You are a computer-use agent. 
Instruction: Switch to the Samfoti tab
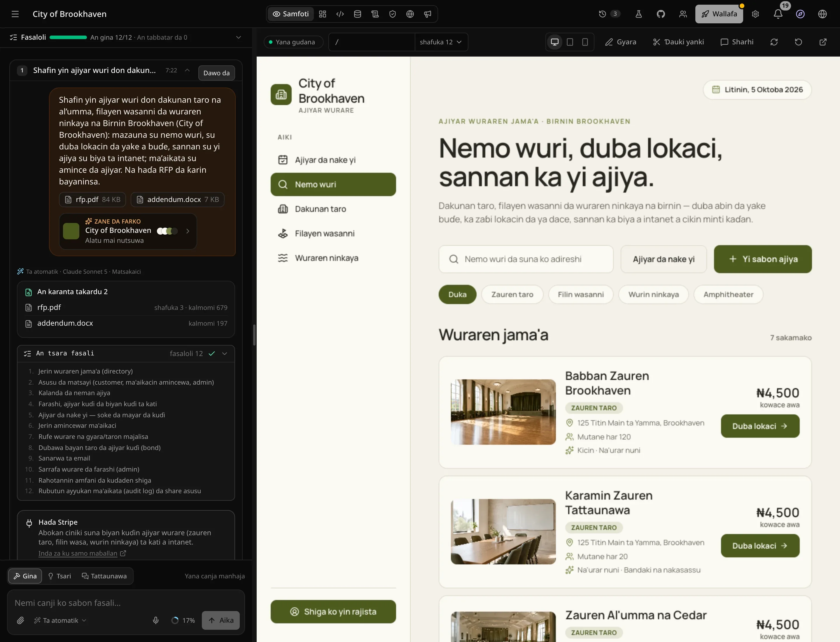click(291, 14)
